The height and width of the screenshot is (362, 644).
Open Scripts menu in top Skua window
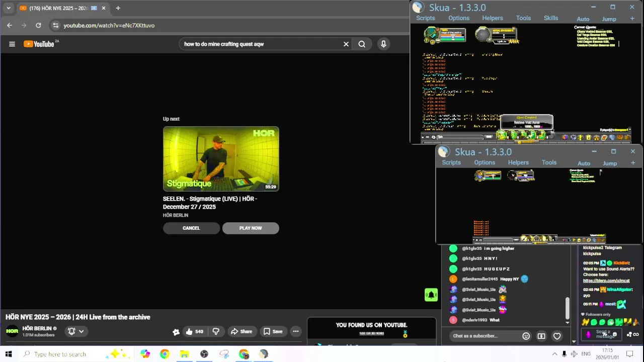pyautogui.click(x=425, y=18)
